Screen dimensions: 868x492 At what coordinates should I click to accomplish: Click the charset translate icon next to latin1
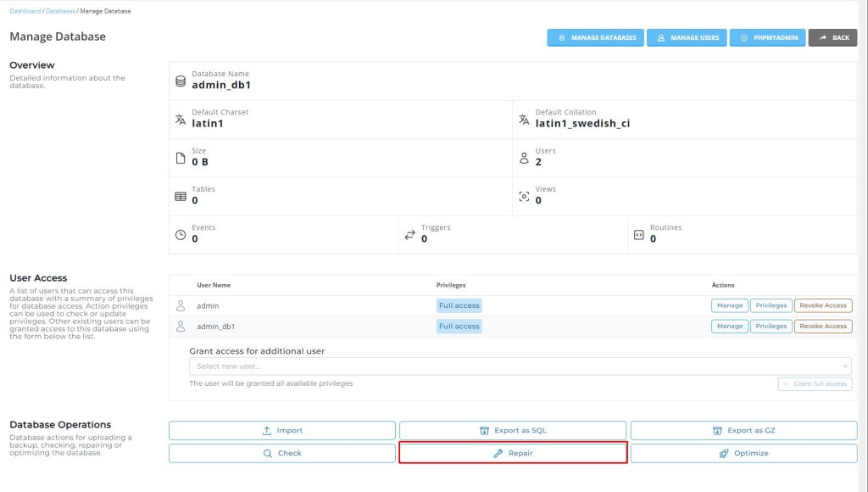(181, 119)
